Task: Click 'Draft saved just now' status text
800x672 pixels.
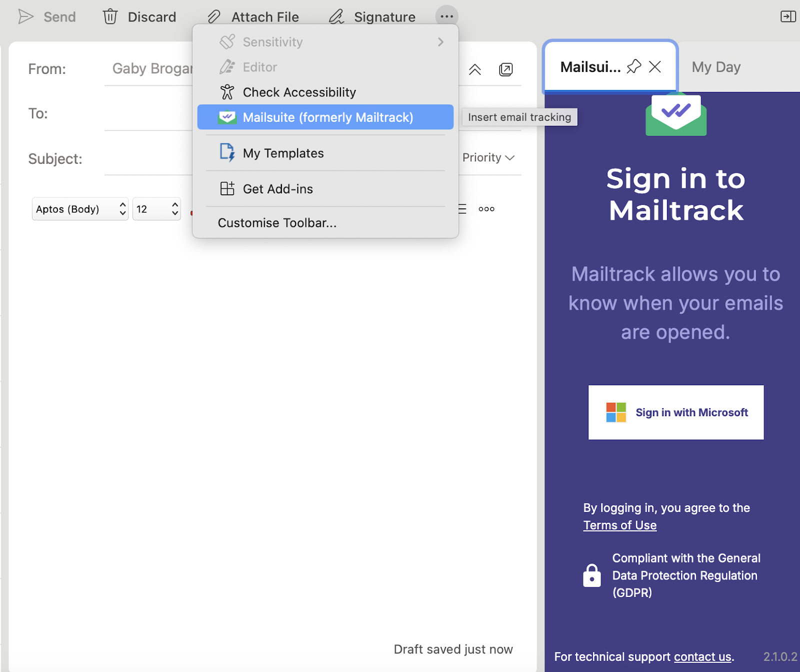Action: tap(453, 649)
